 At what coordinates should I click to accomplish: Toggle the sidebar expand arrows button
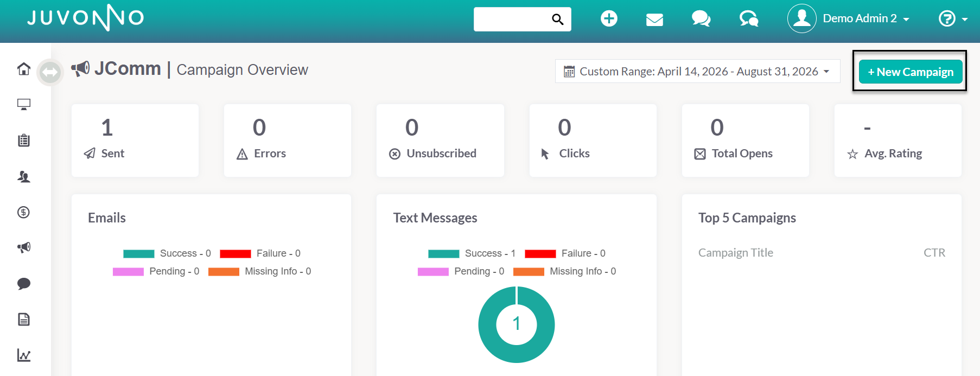[50, 72]
